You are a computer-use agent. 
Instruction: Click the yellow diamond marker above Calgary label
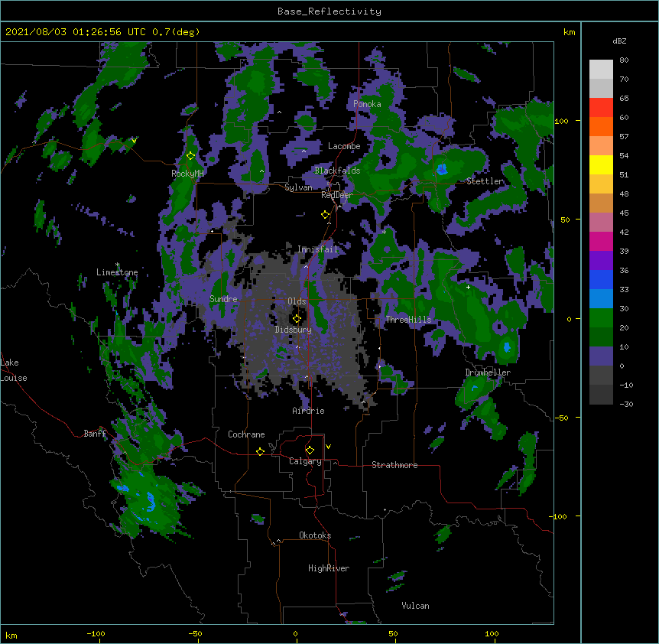tap(310, 450)
